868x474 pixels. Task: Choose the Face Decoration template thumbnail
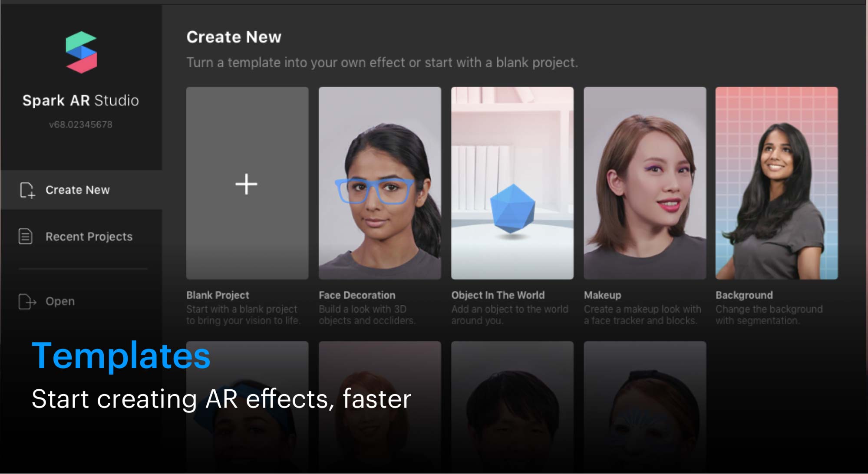pyautogui.click(x=380, y=183)
